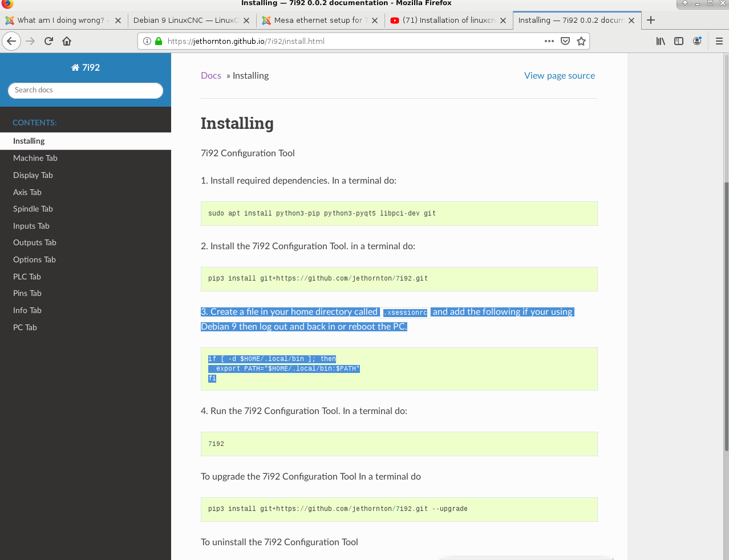Show site information for the secure connection

(147, 41)
